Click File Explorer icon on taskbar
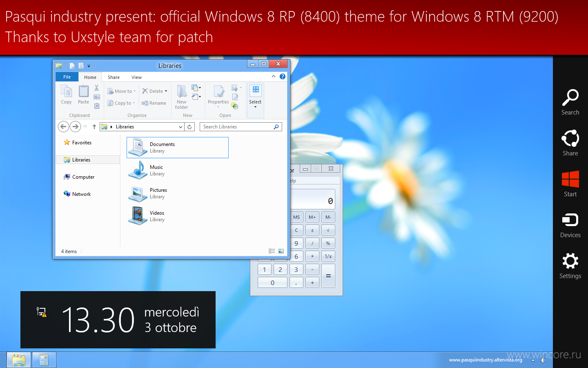588x368 pixels. [x=19, y=360]
